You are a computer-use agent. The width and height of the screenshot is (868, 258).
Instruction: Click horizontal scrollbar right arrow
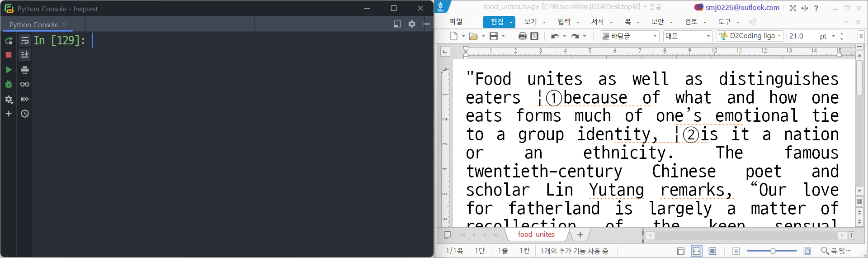click(x=842, y=235)
